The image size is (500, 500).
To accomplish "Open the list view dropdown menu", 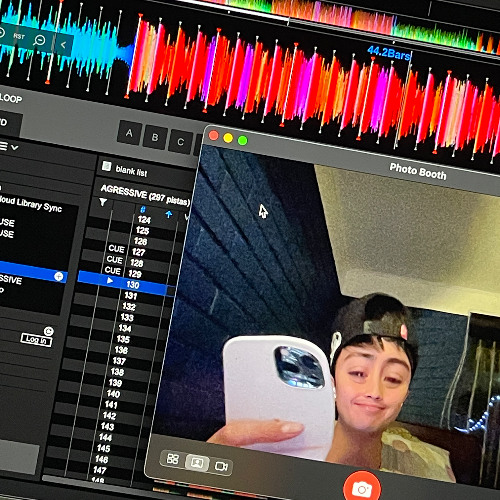I will (9, 146).
